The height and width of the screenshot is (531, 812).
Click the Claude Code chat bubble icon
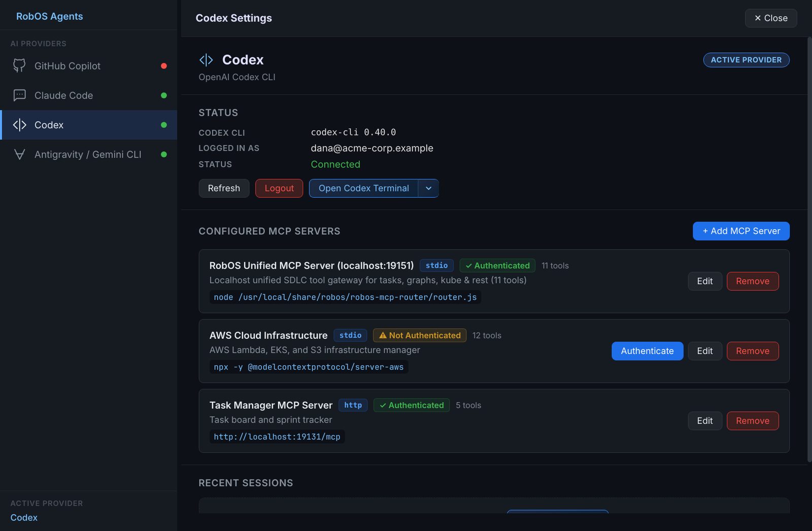tap(19, 95)
